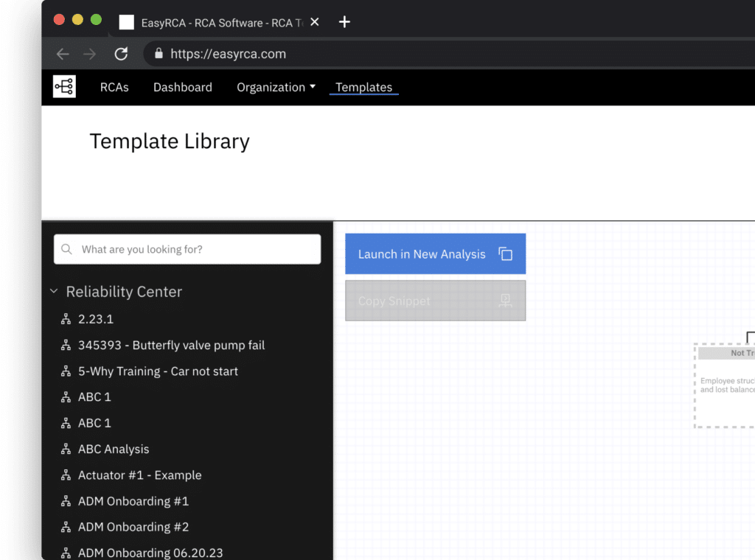Viewport: 755px width, 560px height.
Task: Click the snippet icon on Copy Snippet button
Action: pos(504,301)
